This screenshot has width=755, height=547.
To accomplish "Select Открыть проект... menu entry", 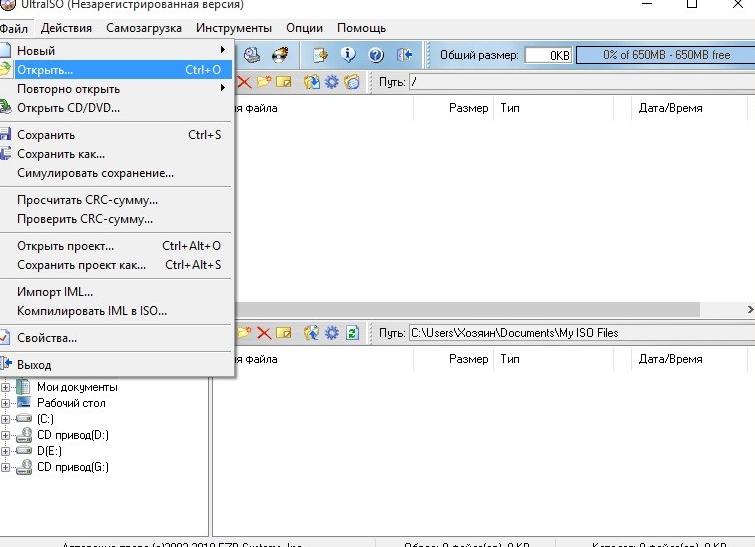I will 116,246.
